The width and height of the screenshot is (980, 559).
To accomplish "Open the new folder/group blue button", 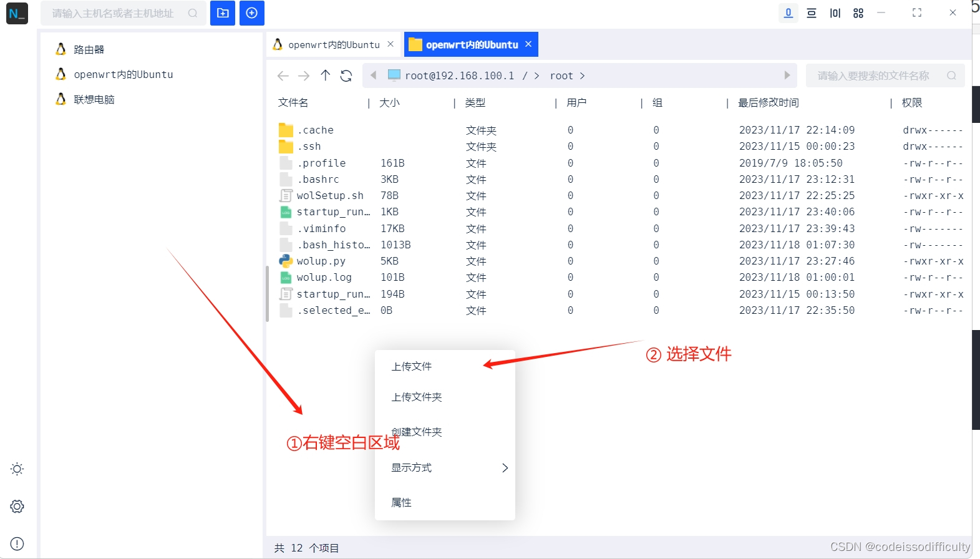I will point(223,13).
